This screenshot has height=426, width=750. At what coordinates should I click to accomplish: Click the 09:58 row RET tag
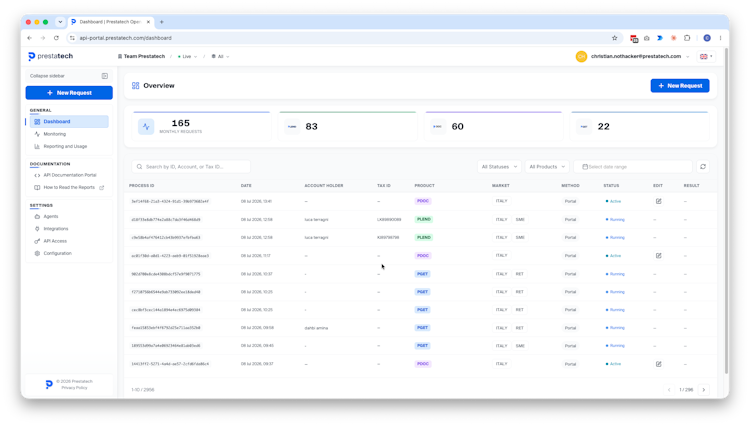tap(519, 328)
